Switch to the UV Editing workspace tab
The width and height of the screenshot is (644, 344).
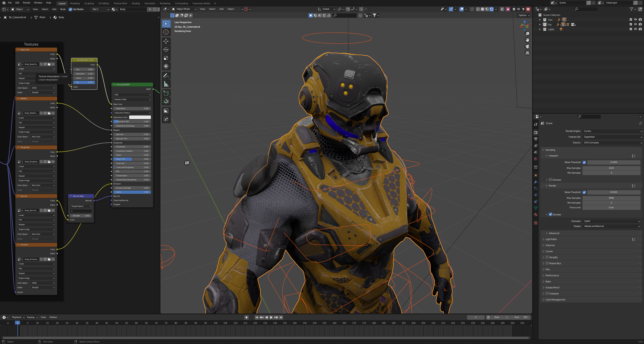pos(104,3)
